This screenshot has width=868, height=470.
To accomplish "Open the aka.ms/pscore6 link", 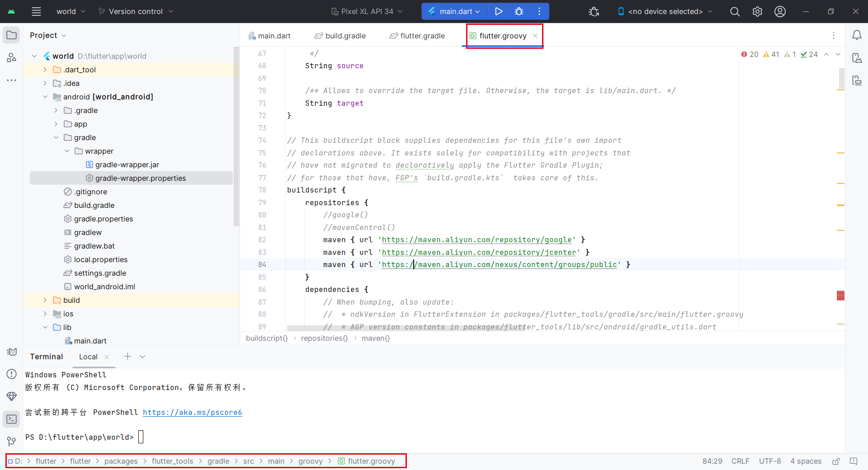I will [193, 412].
